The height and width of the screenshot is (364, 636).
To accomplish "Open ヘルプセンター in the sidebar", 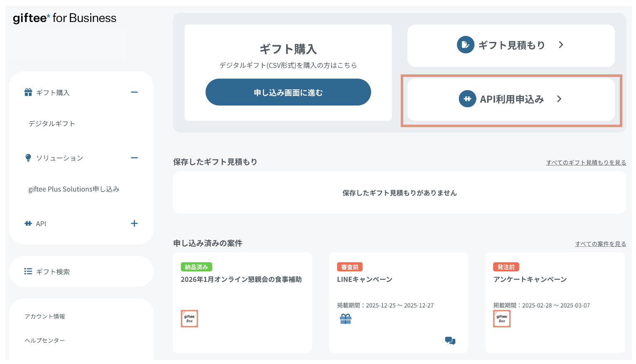I will point(45,341).
